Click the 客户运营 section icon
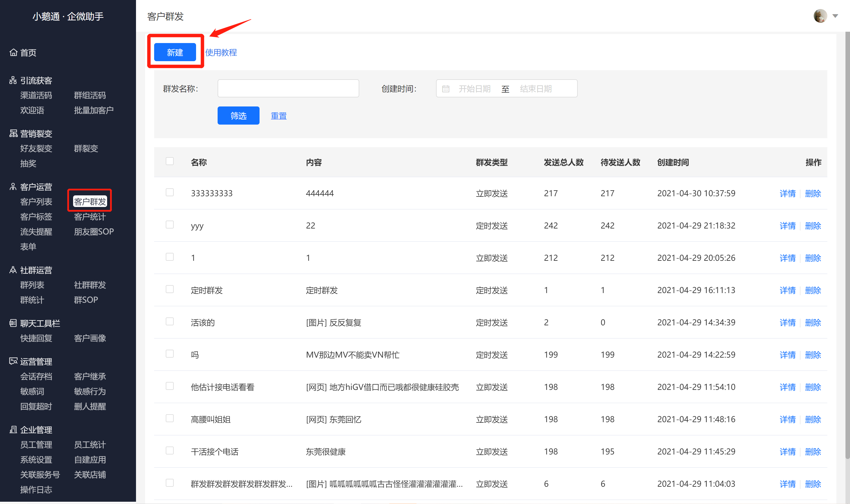The height and width of the screenshot is (504, 850). click(13, 187)
